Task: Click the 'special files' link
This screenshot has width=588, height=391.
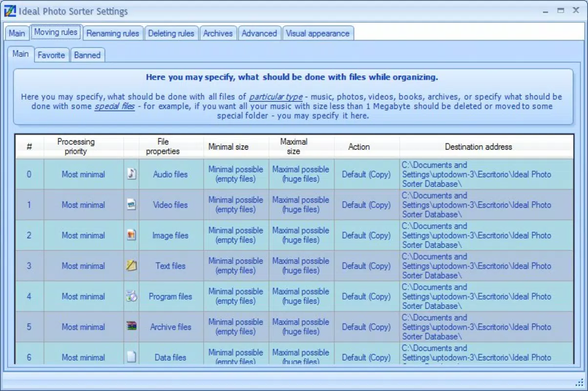Action: click(115, 106)
